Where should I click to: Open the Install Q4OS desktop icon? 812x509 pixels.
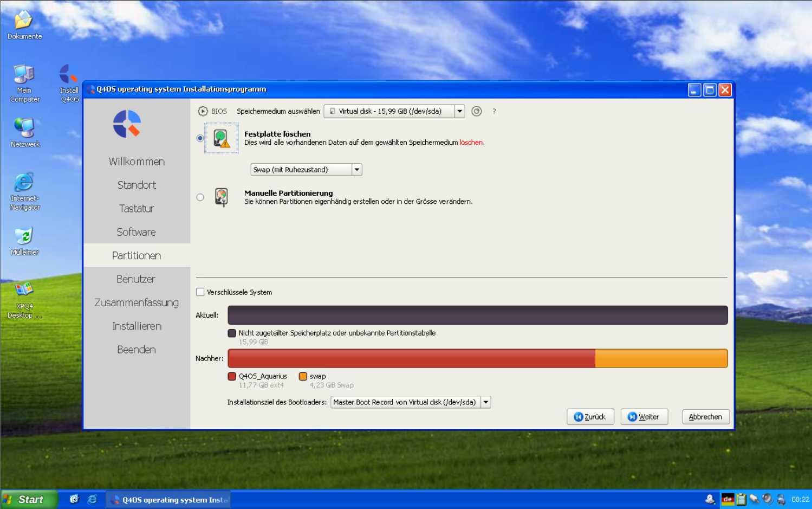68,74
